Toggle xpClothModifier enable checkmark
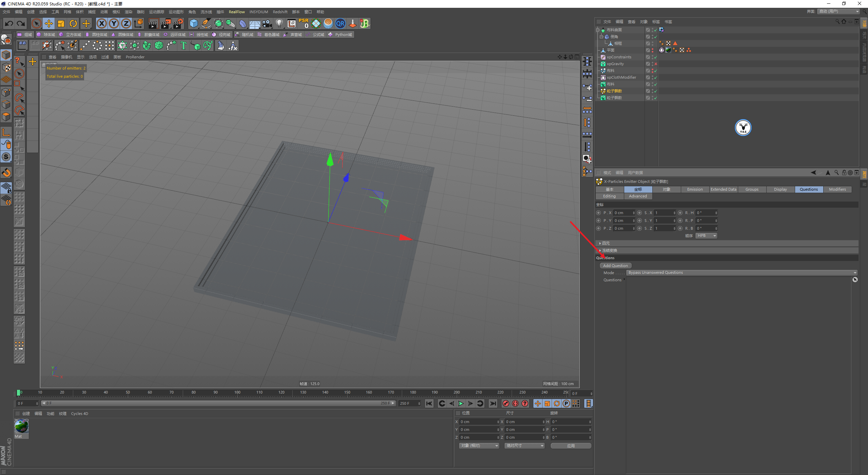868x475 pixels. pyautogui.click(x=656, y=77)
